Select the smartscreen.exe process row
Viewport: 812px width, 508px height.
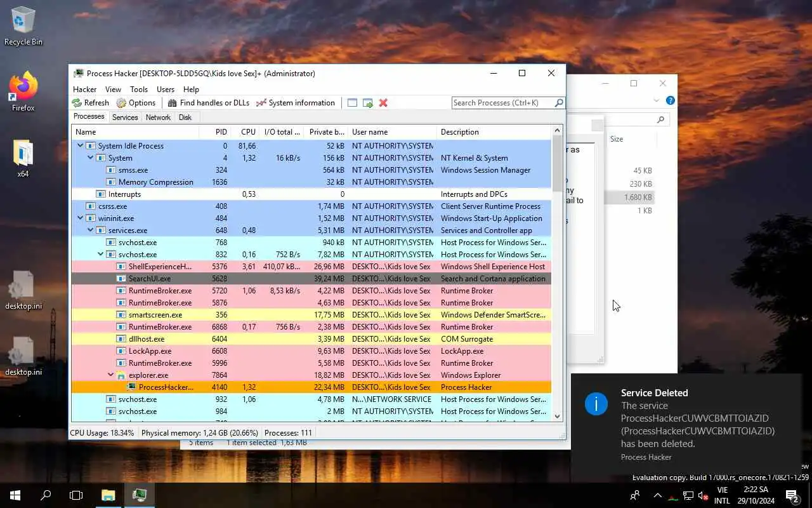coord(311,315)
